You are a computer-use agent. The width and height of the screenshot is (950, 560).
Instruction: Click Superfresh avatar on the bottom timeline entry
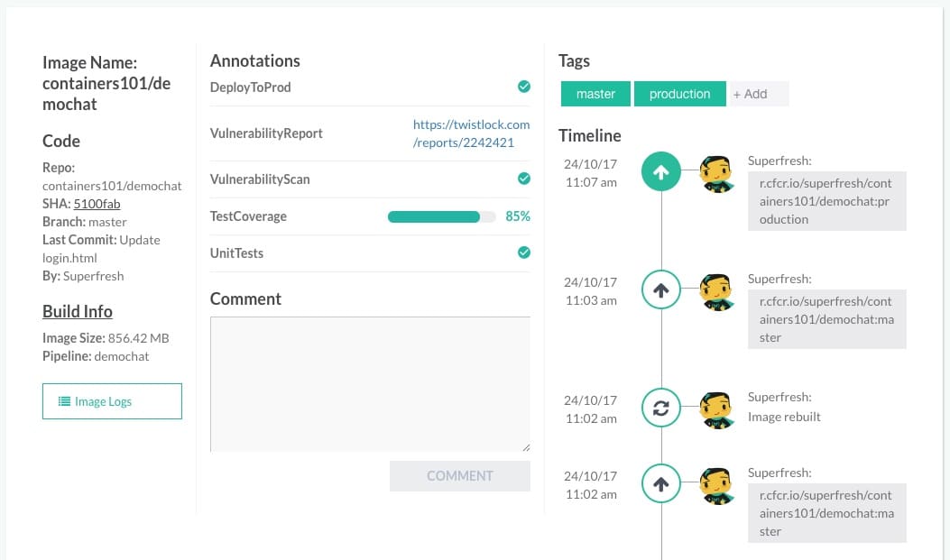click(716, 485)
